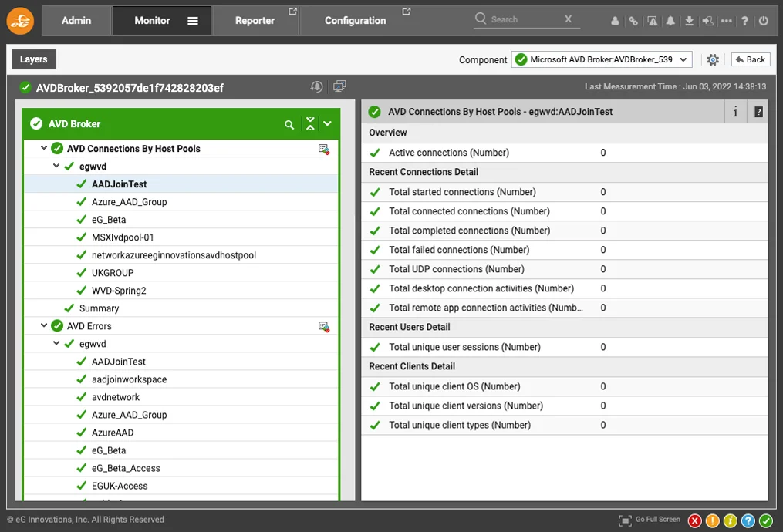This screenshot has height=532, width=783.
Task: Click the Layers tab
Action: click(x=33, y=59)
